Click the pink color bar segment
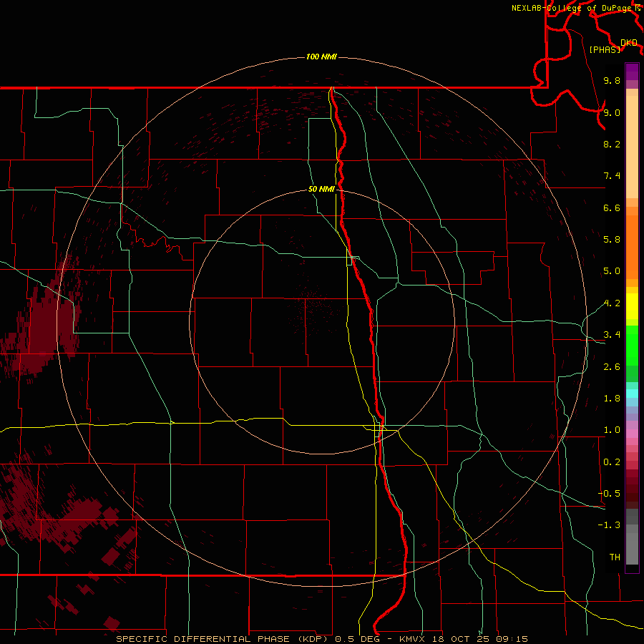This screenshot has width=644, height=644. [632, 434]
